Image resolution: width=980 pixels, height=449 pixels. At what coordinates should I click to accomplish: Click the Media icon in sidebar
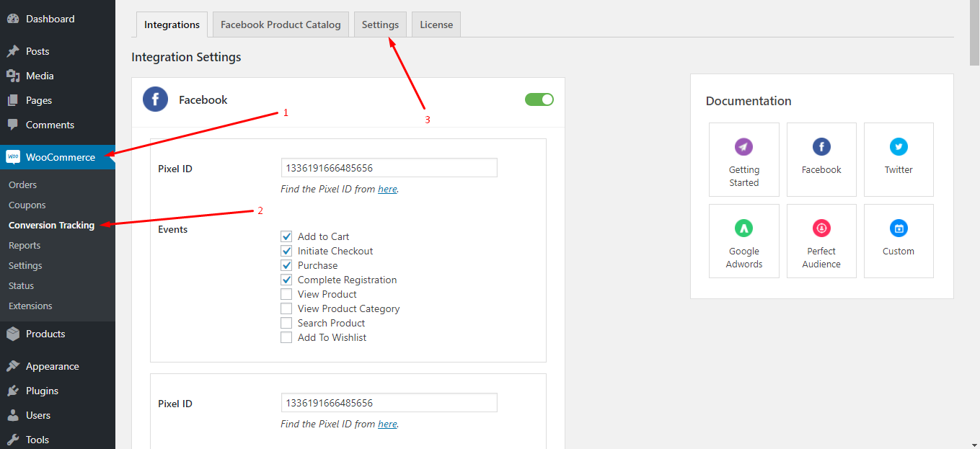[13, 76]
